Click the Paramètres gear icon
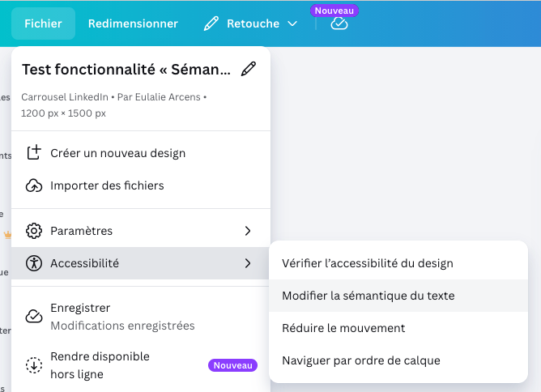The height and width of the screenshot is (392, 541). (x=34, y=231)
